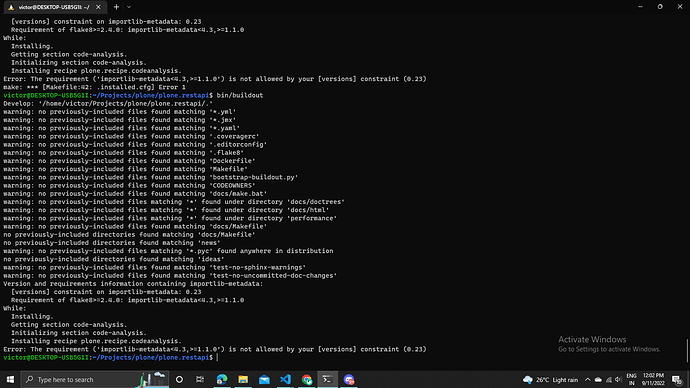Click warning line matching 'Dockerfile'

click(x=129, y=161)
